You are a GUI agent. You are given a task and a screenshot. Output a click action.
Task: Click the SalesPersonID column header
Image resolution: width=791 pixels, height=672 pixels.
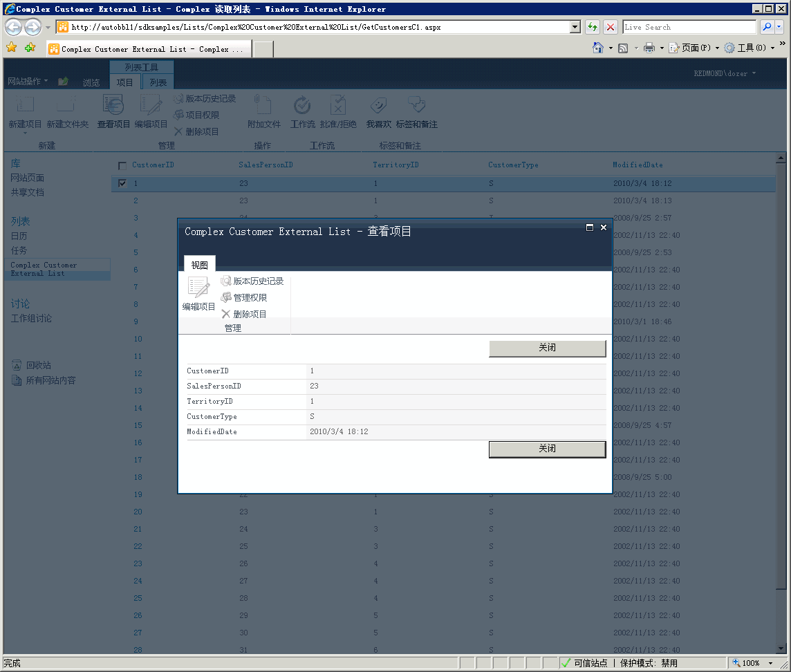[266, 165]
